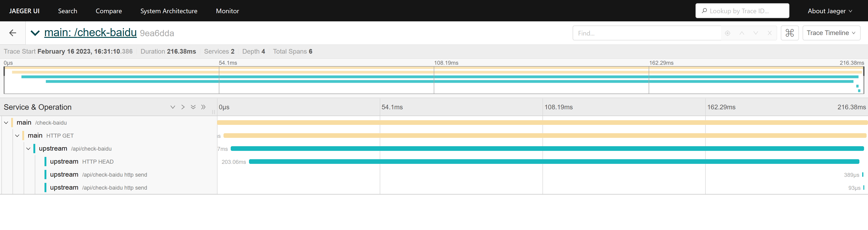Click the Depth 4 label
The image size is (868, 230).
(x=253, y=51)
